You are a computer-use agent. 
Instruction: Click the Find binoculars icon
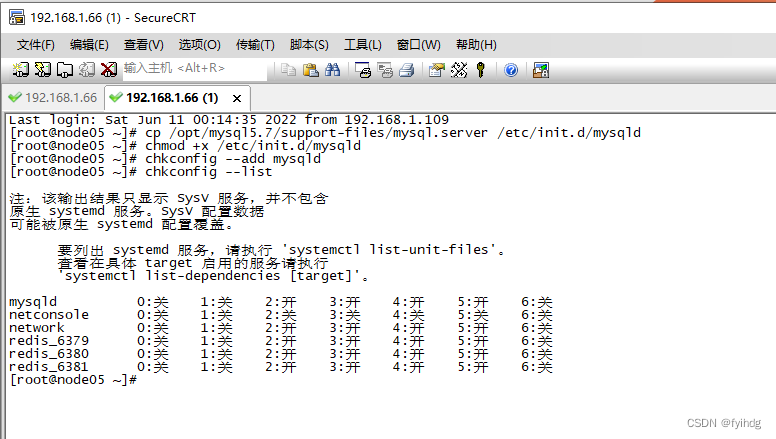[x=333, y=70]
